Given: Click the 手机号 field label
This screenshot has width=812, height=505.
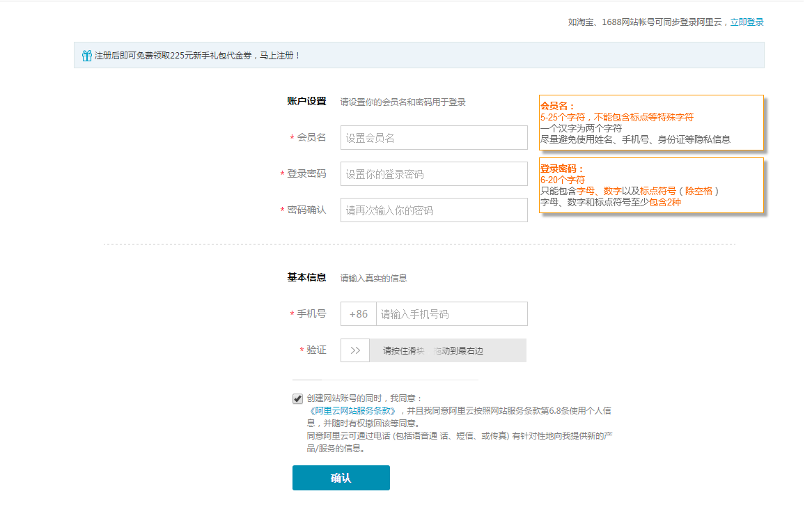Looking at the screenshot, I should tap(311, 314).
